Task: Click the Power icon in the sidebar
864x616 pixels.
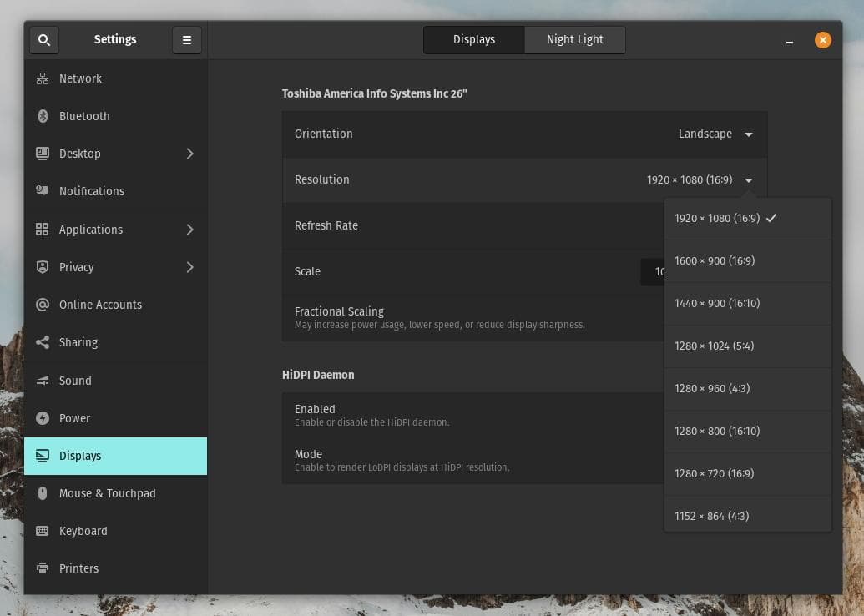Action: (43, 417)
